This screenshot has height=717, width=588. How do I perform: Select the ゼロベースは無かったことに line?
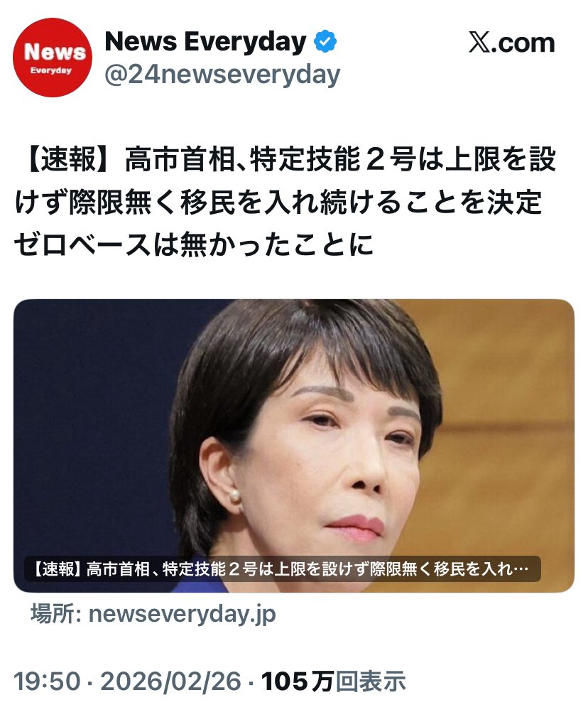point(194,244)
